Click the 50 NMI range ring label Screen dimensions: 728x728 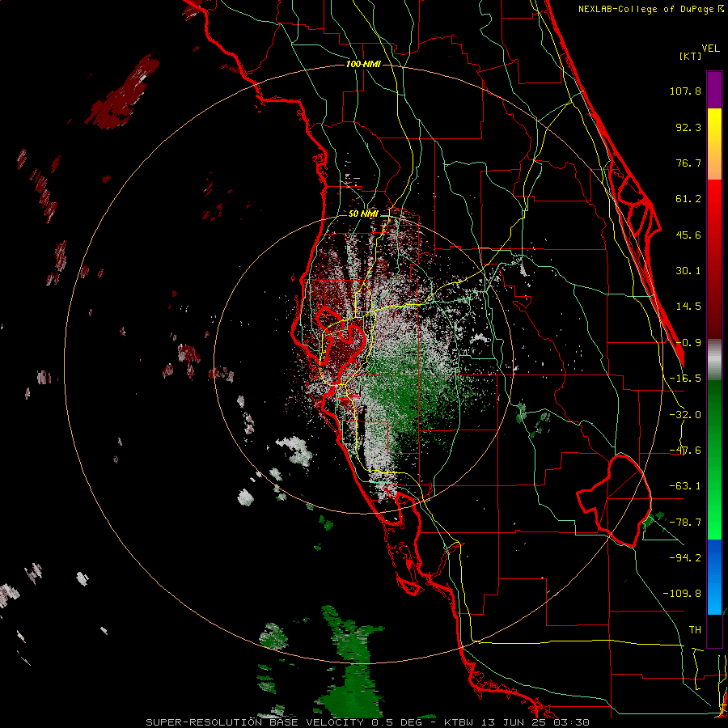tap(363, 214)
